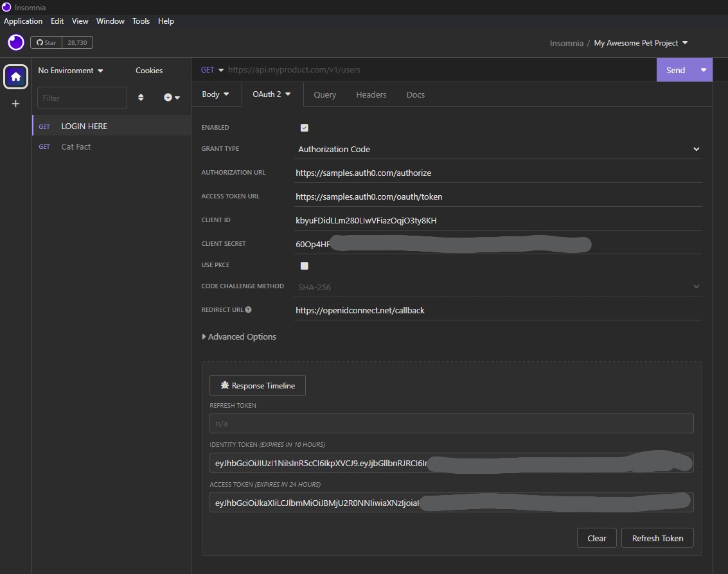Click the GitHub Star button
Image resolution: width=728 pixels, height=574 pixels.
(x=46, y=42)
